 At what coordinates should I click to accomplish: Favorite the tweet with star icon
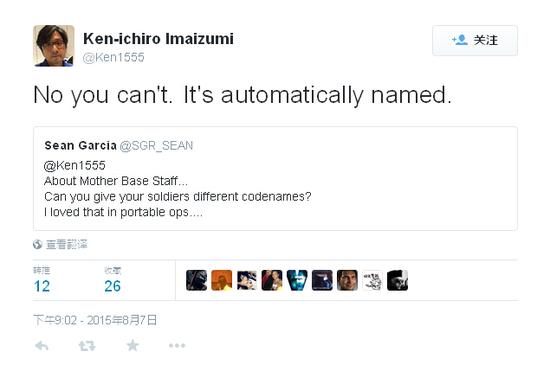(x=132, y=345)
